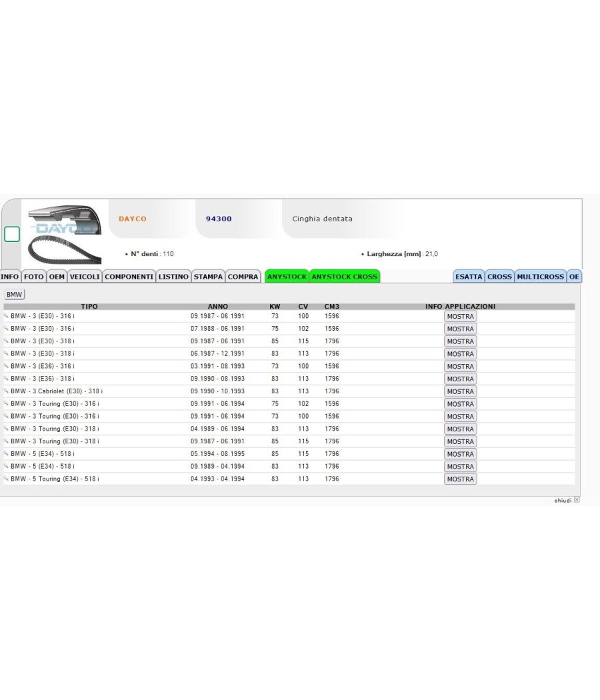600x700 pixels.
Task: Click magnifier icon beside 518i 05.1994 row
Action: point(6,453)
